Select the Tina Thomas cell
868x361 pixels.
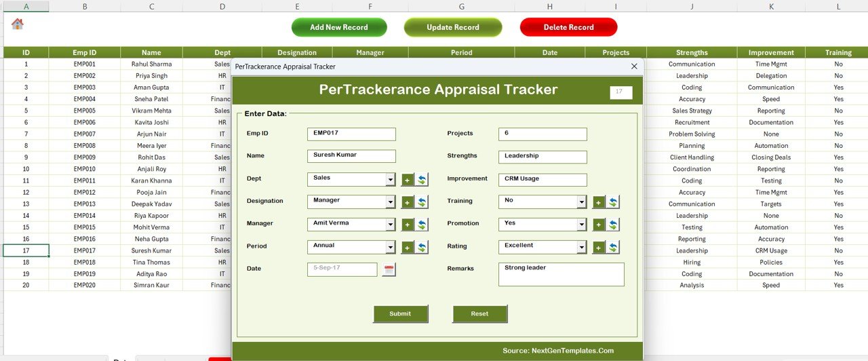(151, 262)
